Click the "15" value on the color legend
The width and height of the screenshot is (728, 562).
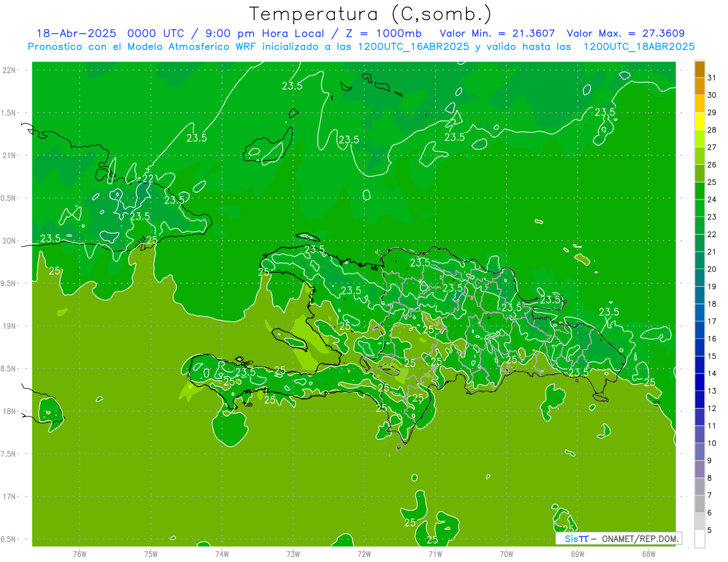click(712, 356)
